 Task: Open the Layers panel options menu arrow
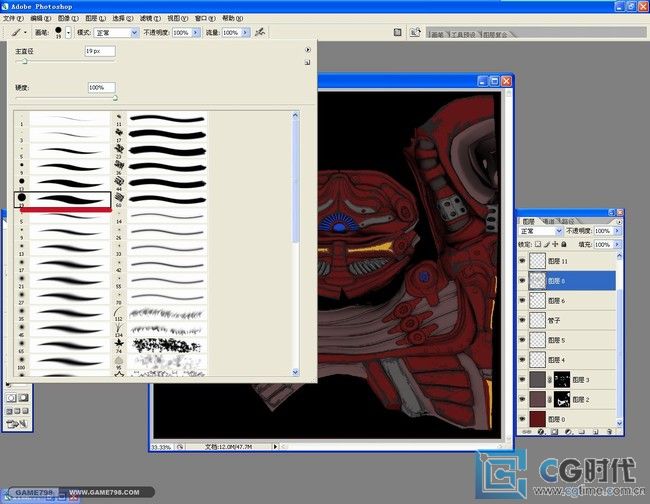click(x=619, y=222)
